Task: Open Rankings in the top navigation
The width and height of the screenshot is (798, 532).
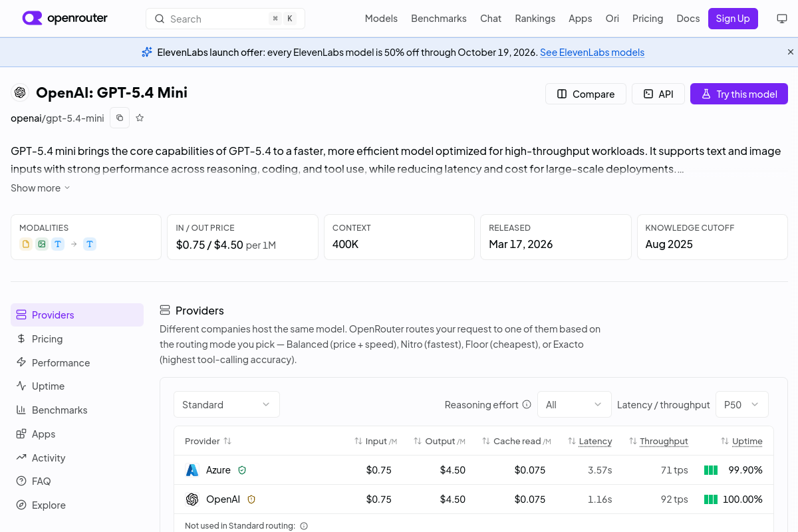Action: (x=535, y=19)
